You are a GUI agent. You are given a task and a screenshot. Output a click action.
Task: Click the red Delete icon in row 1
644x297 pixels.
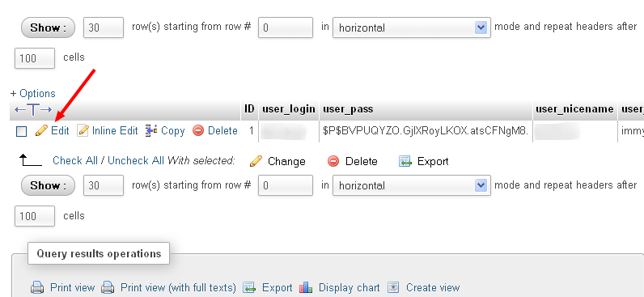[198, 130]
